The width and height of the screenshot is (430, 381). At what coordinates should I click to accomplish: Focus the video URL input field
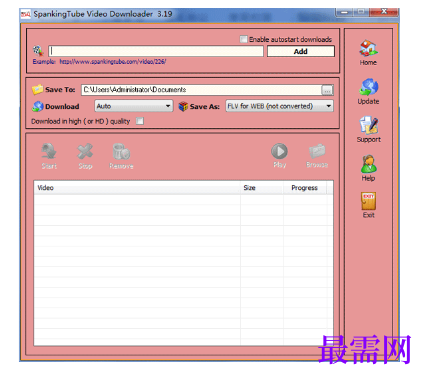tap(156, 51)
